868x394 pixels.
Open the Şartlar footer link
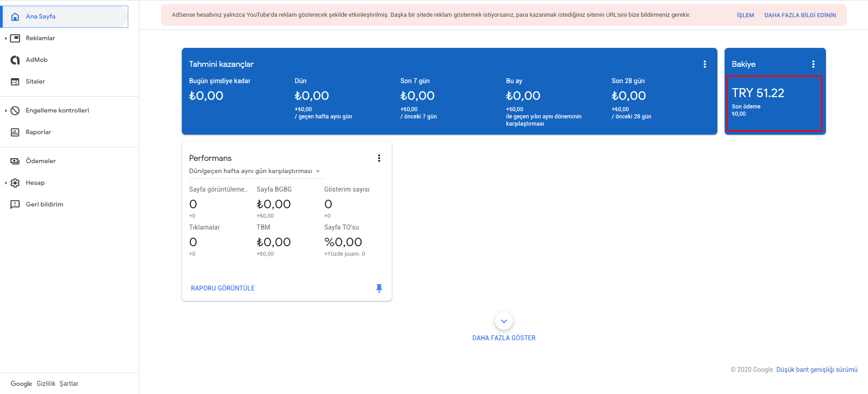[x=69, y=384]
